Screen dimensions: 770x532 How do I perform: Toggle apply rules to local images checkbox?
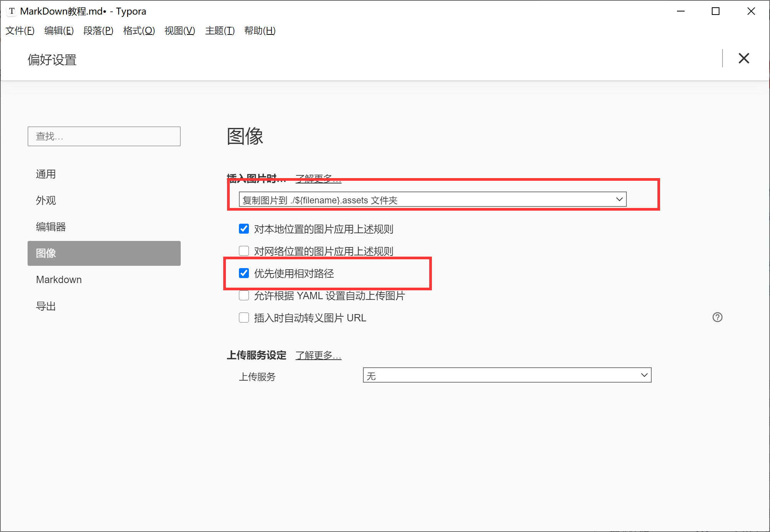[x=244, y=229]
